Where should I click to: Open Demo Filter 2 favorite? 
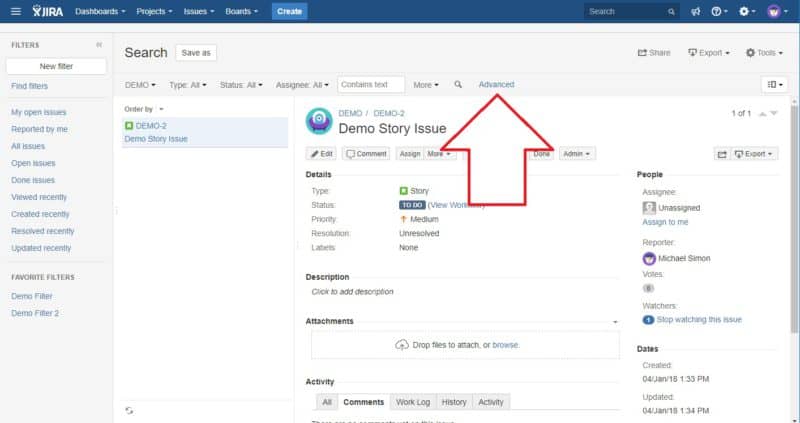pos(35,313)
